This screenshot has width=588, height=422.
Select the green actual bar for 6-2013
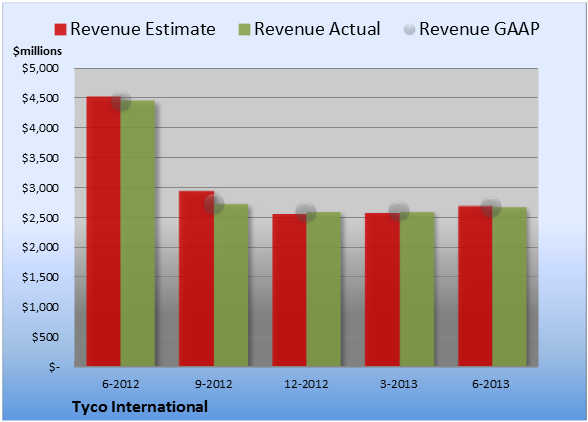point(510,287)
